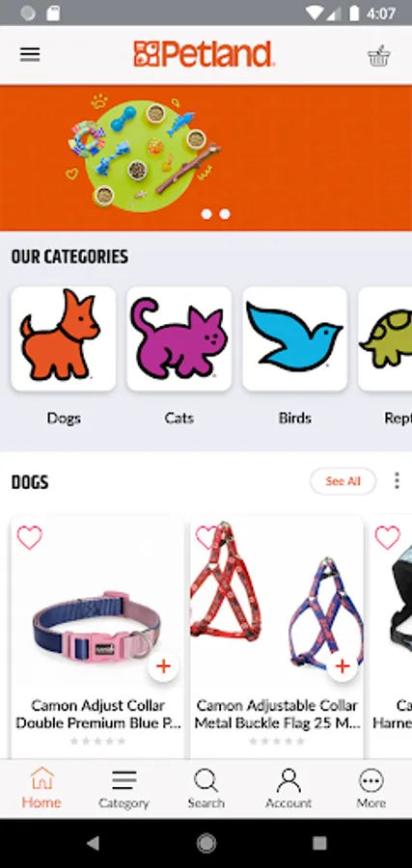This screenshot has height=868, width=412.
Task: Open the shopping basket
Action: click(x=379, y=56)
